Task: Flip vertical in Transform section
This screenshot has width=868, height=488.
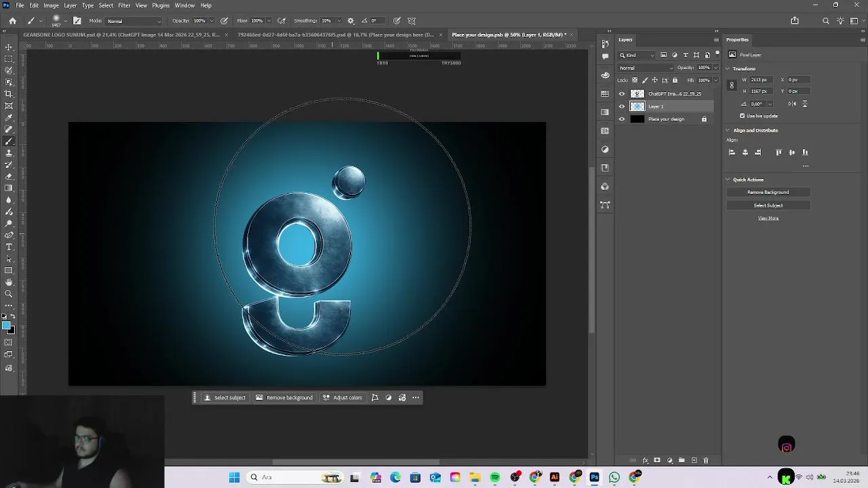Action: 805,104
